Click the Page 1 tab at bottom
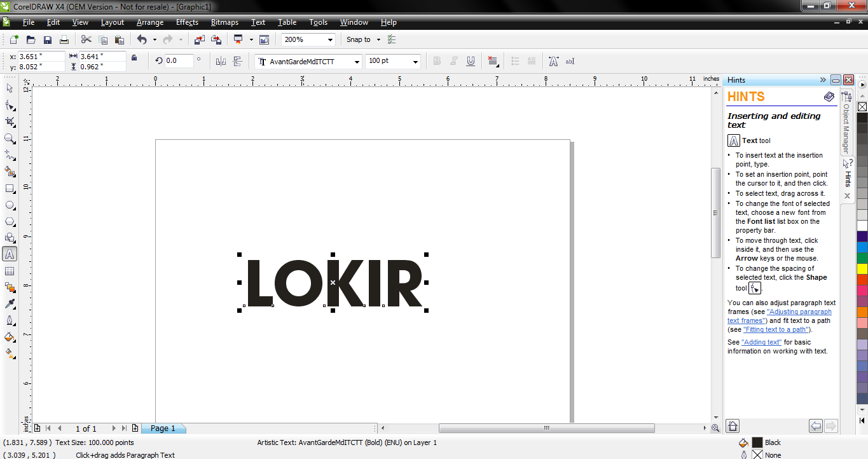Viewport: 868px width, 459px height. coord(163,428)
